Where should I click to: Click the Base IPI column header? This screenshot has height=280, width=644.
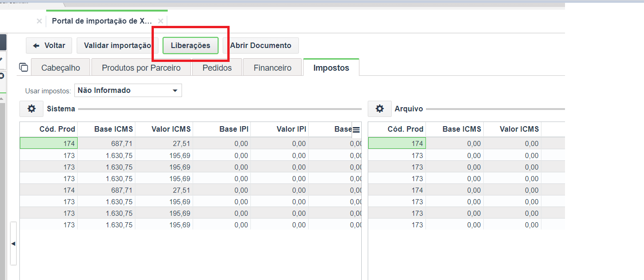click(x=222, y=129)
